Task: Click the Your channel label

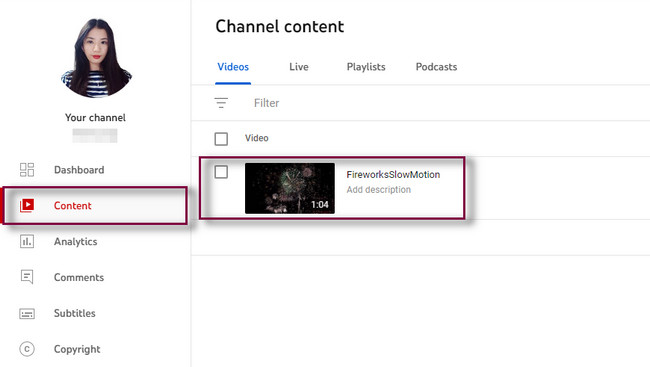Action: click(x=95, y=117)
